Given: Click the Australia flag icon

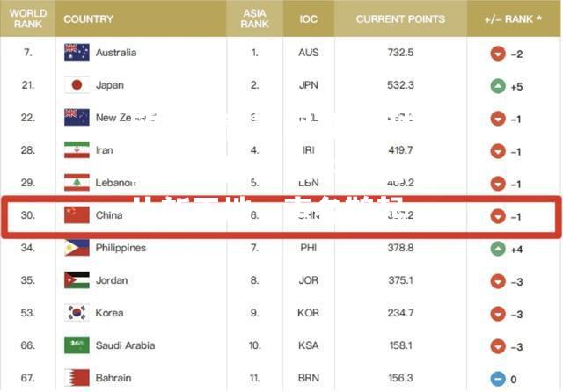Looking at the screenshot, I should click(x=77, y=53).
